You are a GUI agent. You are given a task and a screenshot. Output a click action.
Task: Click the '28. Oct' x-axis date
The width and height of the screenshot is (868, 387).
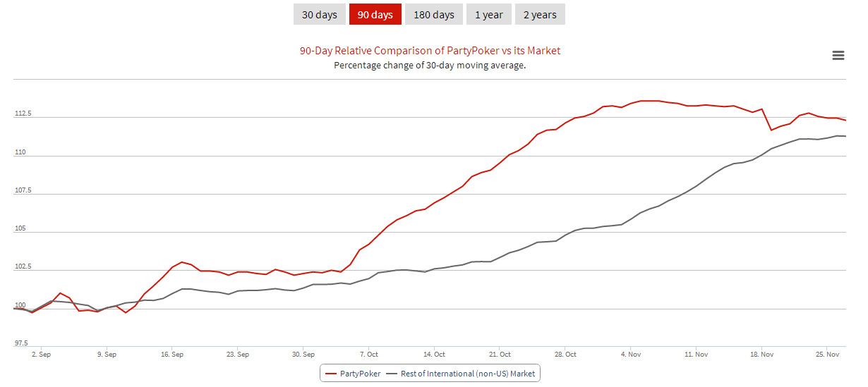tap(565, 355)
